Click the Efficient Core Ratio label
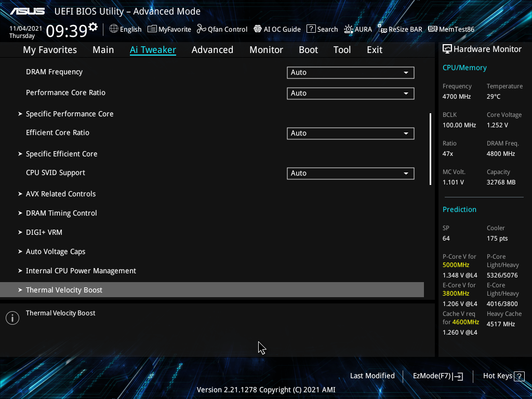The height and width of the screenshot is (399, 532). tap(58, 132)
